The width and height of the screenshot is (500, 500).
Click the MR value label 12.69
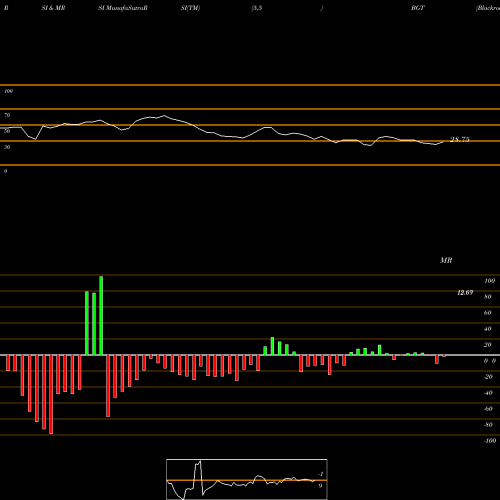tap(465, 293)
